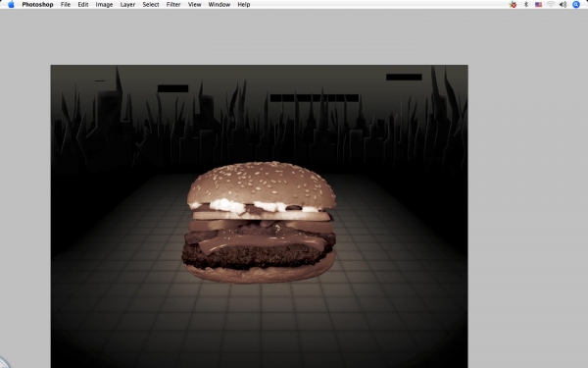Open the View menu
The image size is (588, 368).
point(194,5)
